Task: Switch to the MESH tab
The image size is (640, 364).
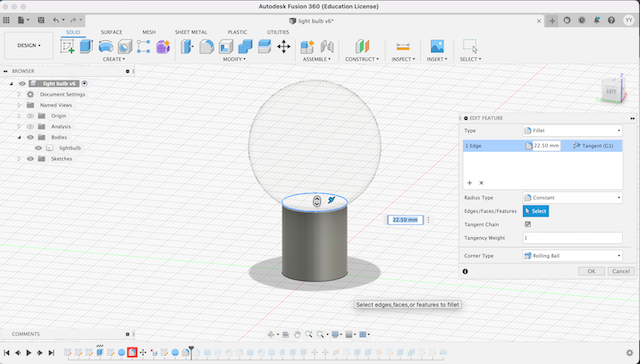Action: [149, 32]
